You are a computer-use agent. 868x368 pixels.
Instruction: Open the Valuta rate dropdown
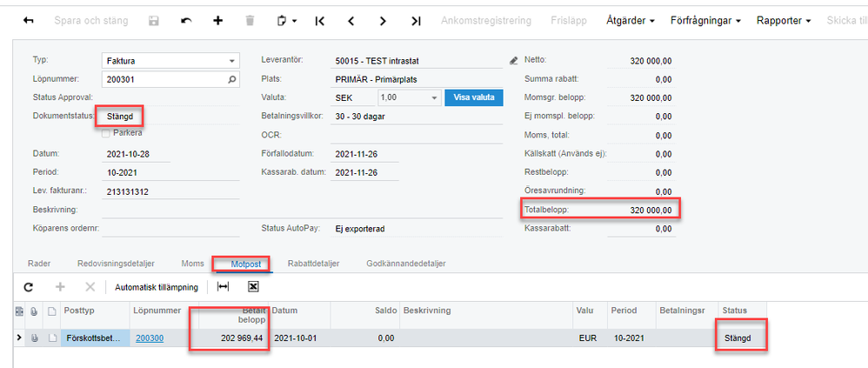[434, 97]
